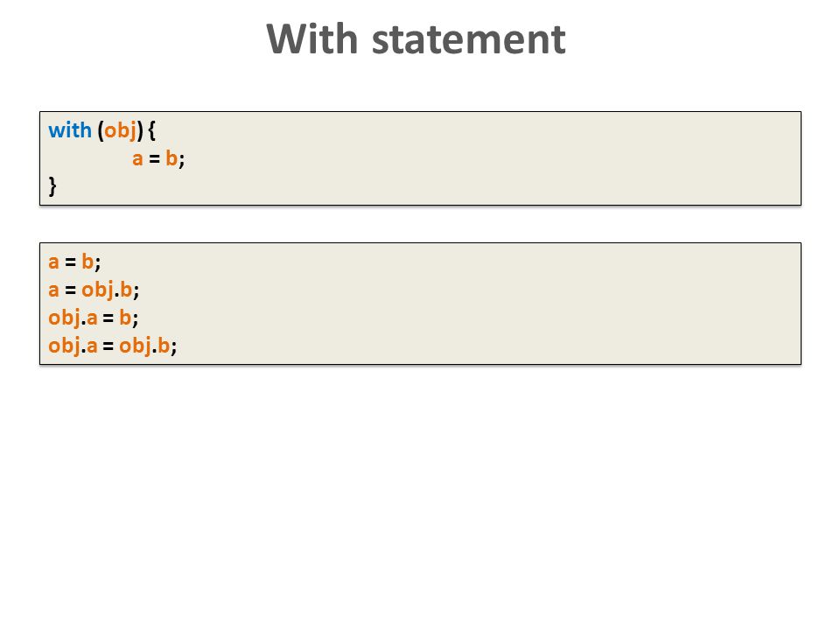Click orange 'b' in the with block
Viewport: 840px width, 630px height.
tap(171, 158)
